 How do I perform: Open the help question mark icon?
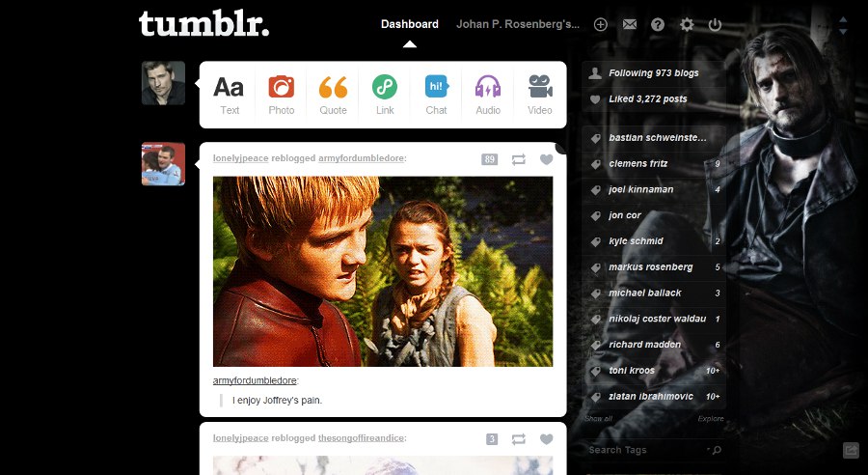click(x=658, y=24)
